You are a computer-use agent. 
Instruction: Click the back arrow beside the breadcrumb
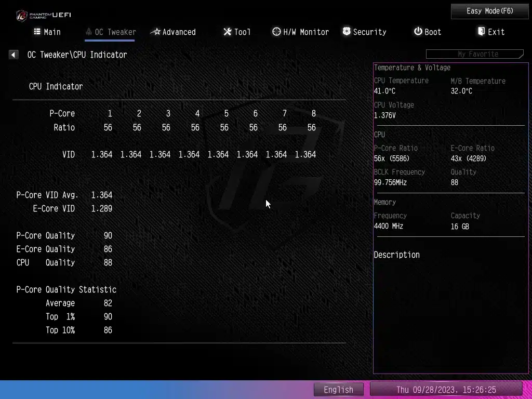coord(14,55)
